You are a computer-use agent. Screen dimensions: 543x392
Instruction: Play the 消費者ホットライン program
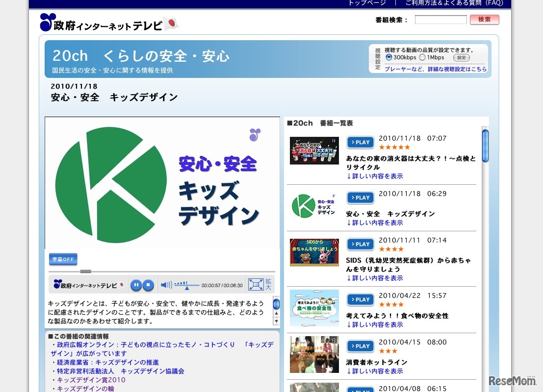coord(360,346)
